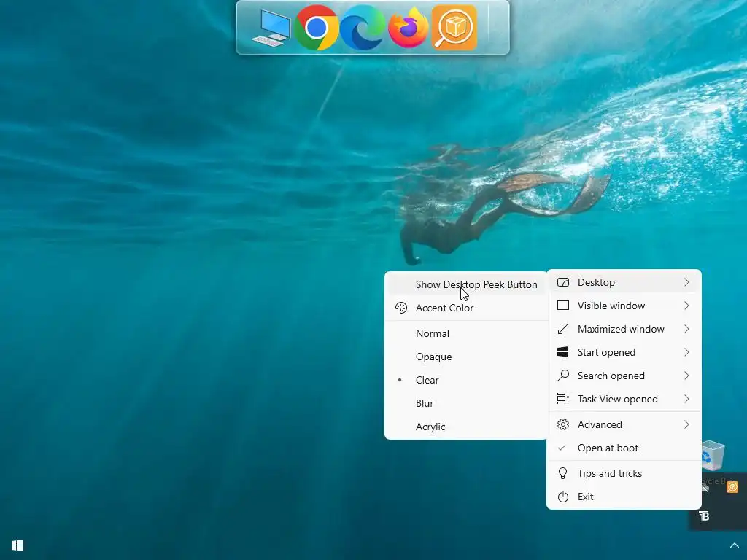The image size is (747, 560).
Task: Click the TranslucentTB tray icon
Action: [x=704, y=516]
